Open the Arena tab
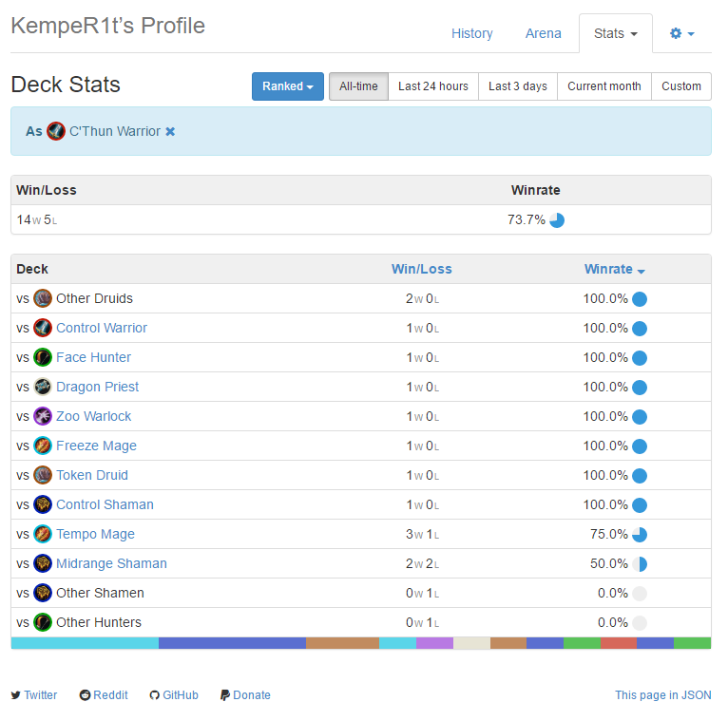This screenshot has height=721, width=728. [544, 33]
